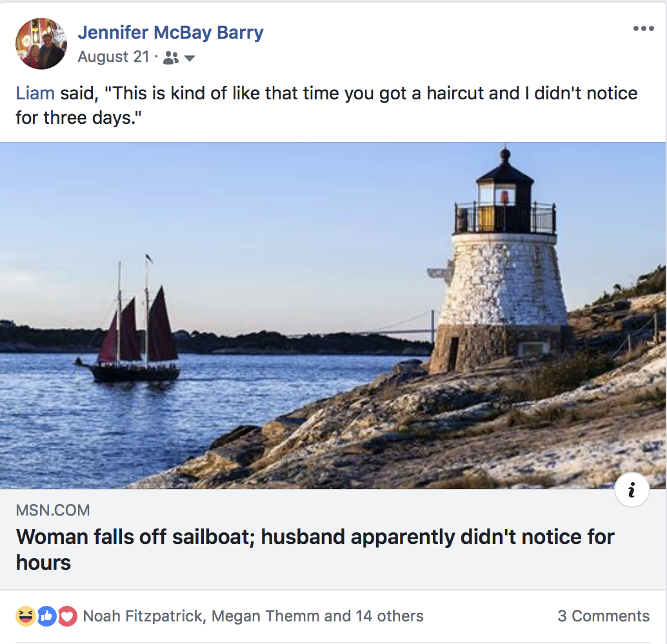This screenshot has width=667, height=644.
Task: Expand the audience selector dropdown arrow
Action: (190, 59)
